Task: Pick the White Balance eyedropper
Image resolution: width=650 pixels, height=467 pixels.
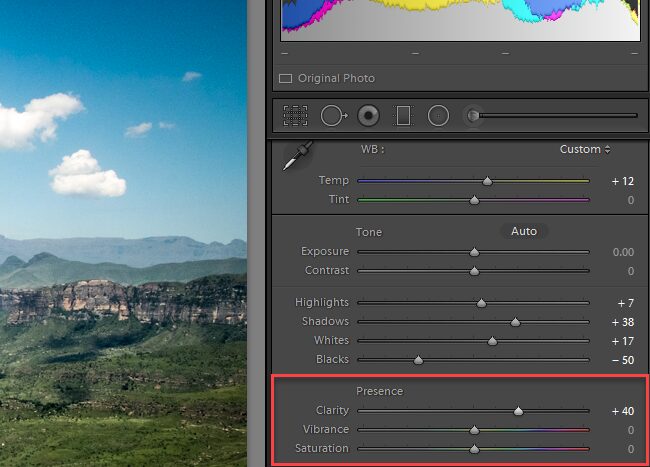Action: pyautogui.click(x=298, y=155)
